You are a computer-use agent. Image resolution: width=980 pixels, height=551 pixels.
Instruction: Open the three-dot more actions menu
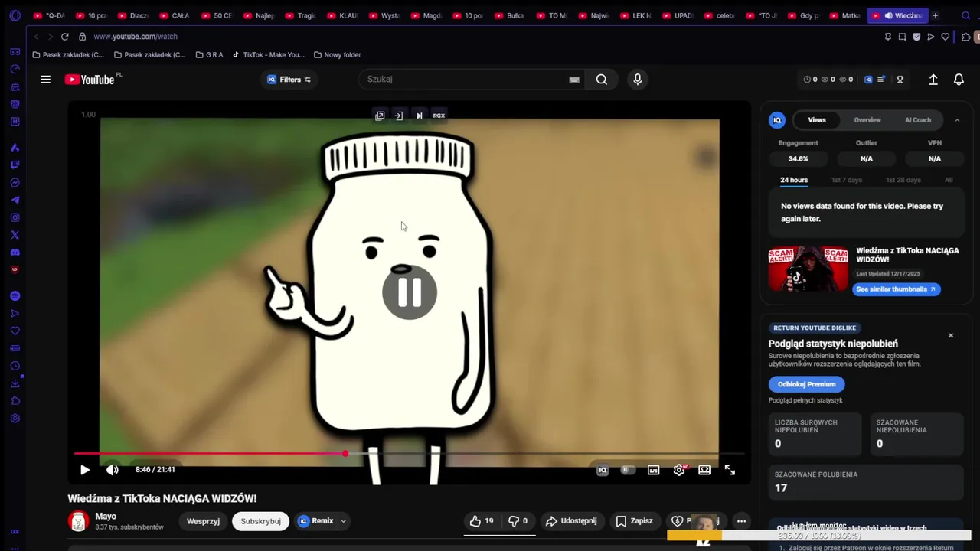[741, 521]
